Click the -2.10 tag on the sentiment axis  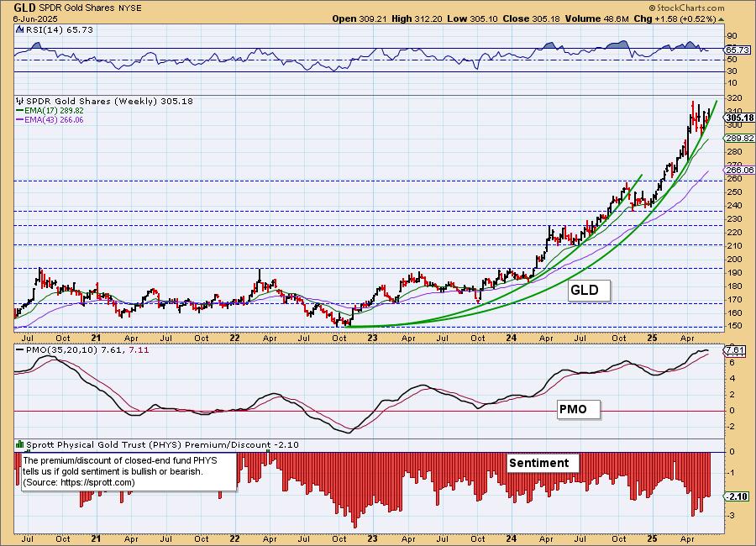coord(737,496)
